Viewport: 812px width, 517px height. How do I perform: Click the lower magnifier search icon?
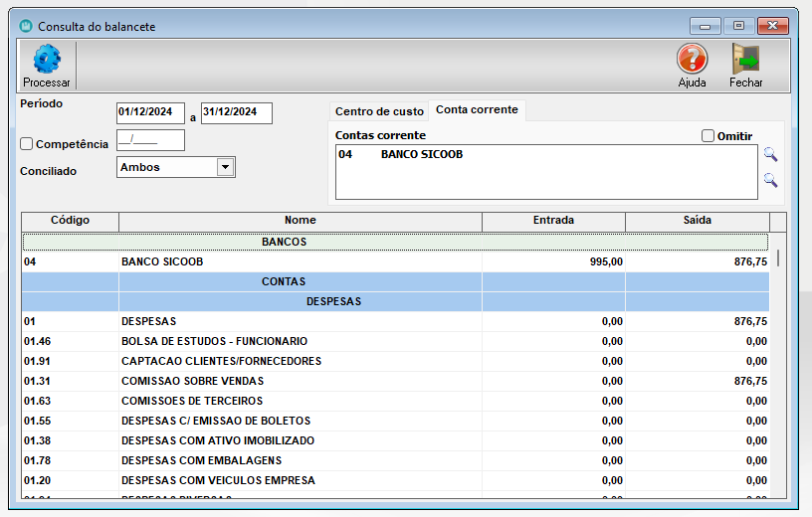pos(770,180)
